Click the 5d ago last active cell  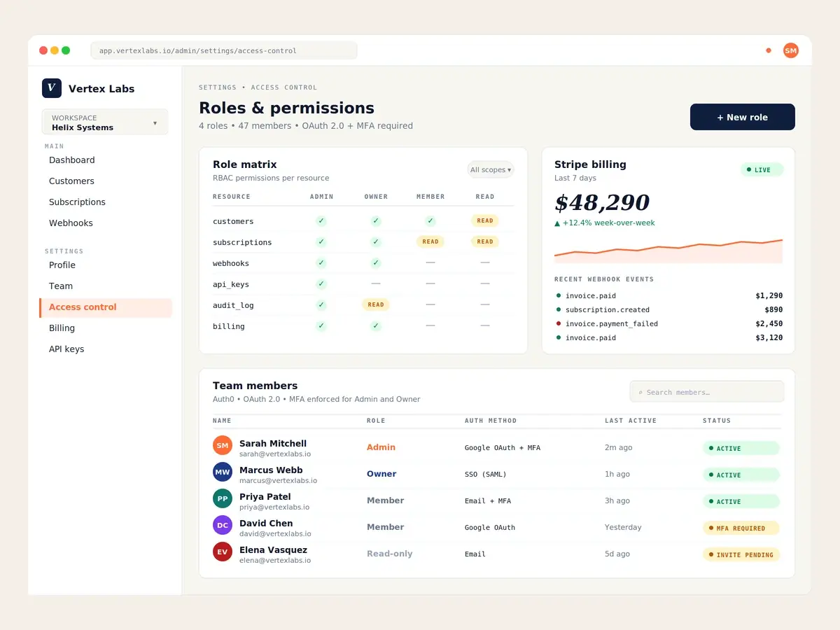[x=617, y=554]
